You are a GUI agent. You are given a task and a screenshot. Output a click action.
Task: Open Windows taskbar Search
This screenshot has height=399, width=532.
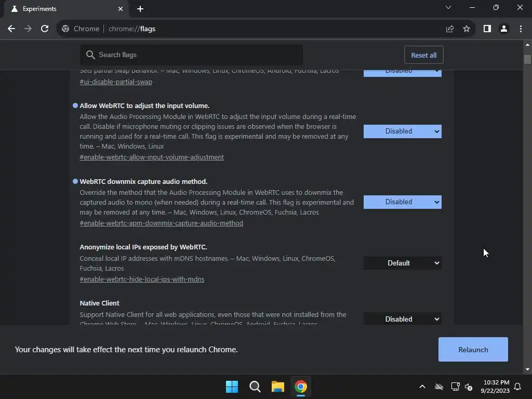pyautogui.click(x=255, y=387)
